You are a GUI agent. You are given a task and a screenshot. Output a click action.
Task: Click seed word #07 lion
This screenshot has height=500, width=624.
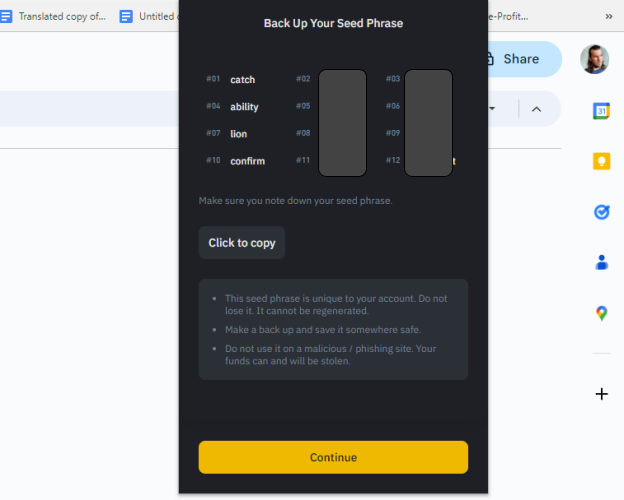click(238, 134)
